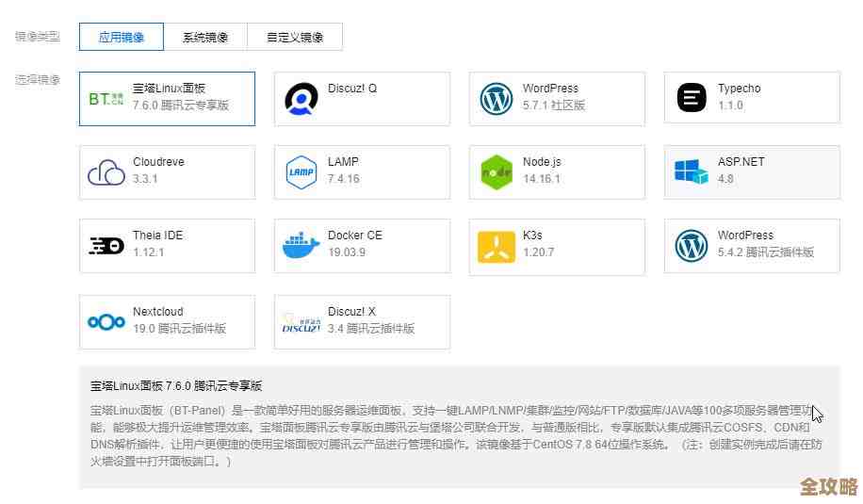The width and height of the screenshot is (863, 504).
Task: Click the Discuz! X logo icon
Action: click(x=301, y=324)
